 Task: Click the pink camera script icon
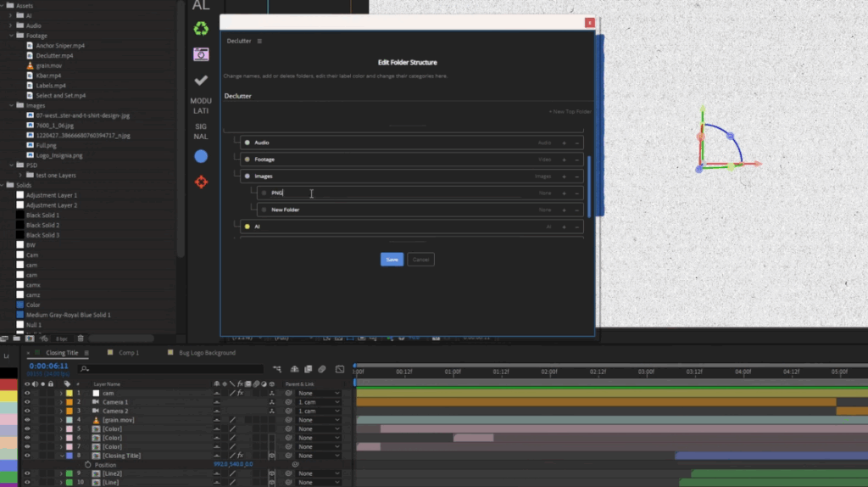coord(201,54)
